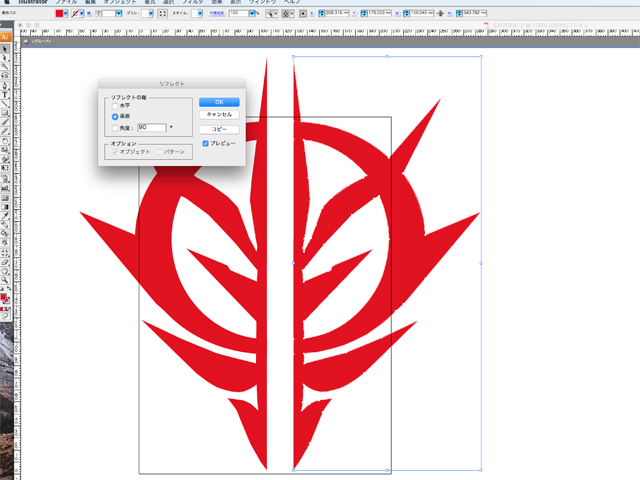
Task: Click the red fill swatch in toolbox
Action: click(3, 298)
